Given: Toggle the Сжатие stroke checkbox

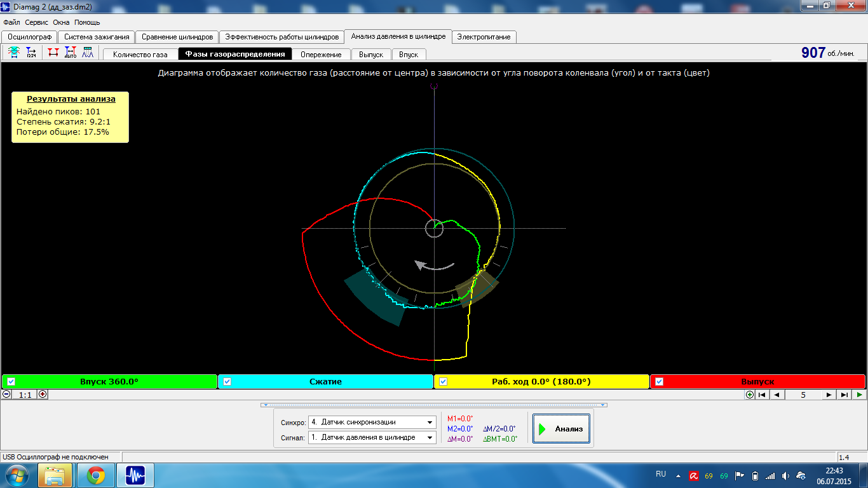Looking at the screenshot, I should click(x=227, y=381).
